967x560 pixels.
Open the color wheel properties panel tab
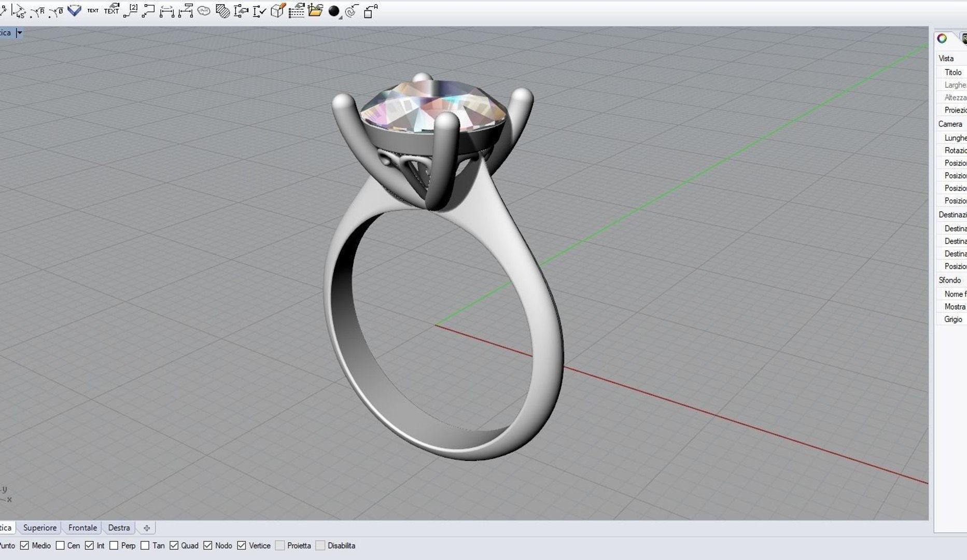click(x=942, y=39)
